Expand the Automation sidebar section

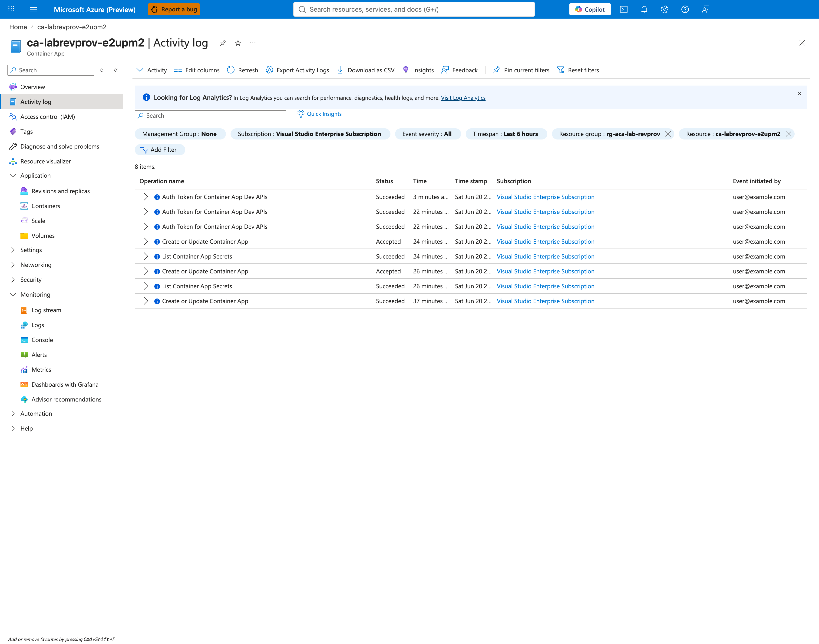(x=13, y=414)
